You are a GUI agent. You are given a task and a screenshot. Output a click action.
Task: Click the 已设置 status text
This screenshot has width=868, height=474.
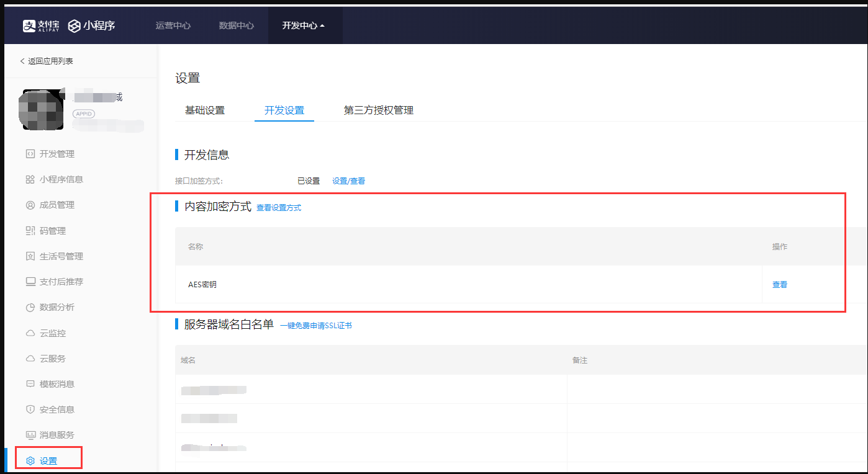coord(309,181)
